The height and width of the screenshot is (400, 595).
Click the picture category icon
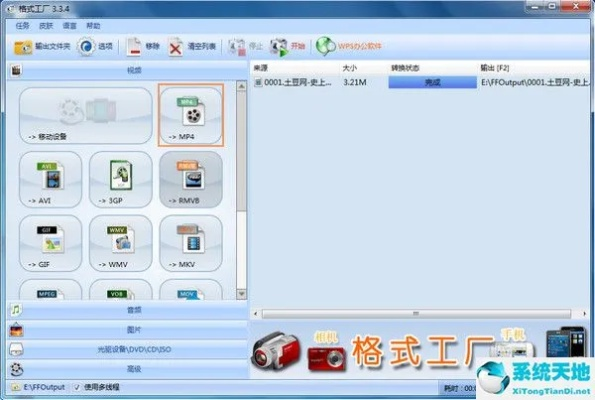click(x=16, y=330)
